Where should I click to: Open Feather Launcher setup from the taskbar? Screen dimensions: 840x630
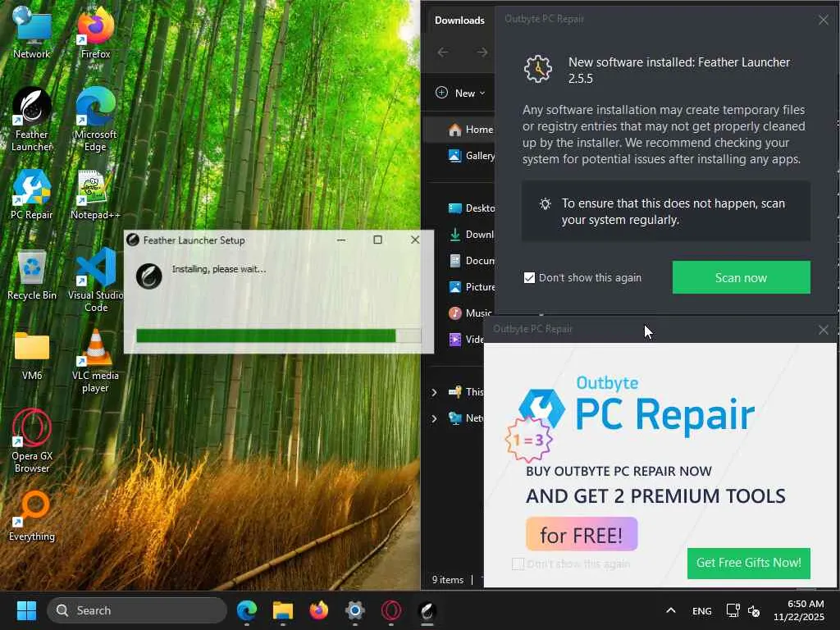tap(427, 610)
